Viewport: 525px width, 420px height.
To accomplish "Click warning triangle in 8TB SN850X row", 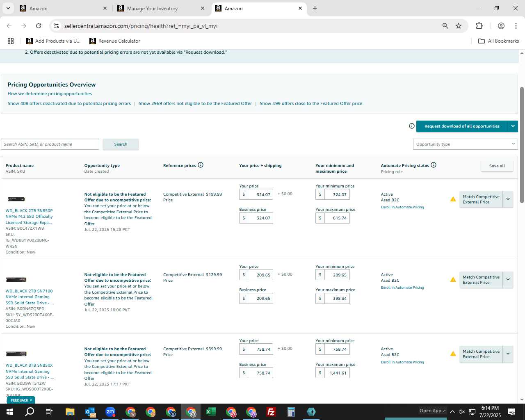I will coord(453,354).
